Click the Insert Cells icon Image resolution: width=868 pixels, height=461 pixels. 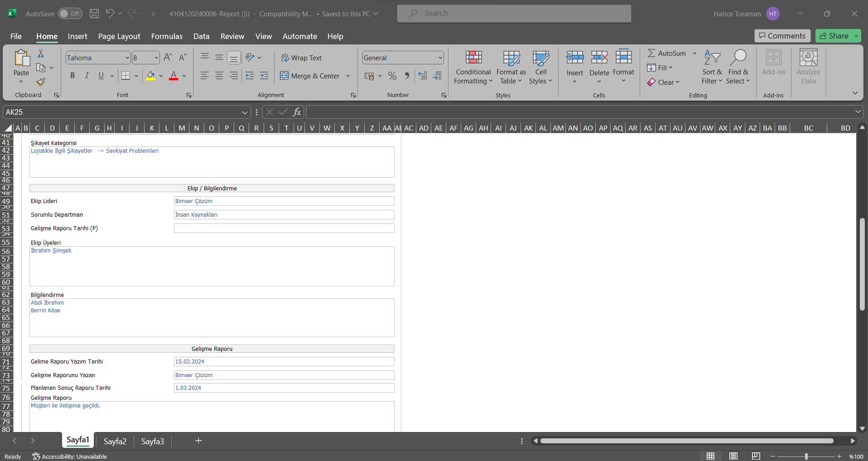(575, 58)
